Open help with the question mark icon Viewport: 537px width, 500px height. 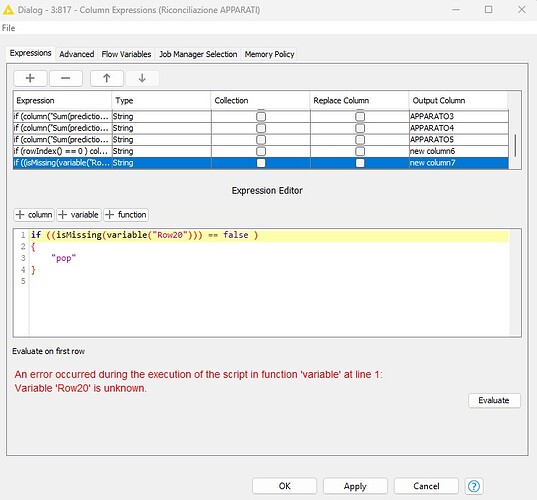[x=474, y=486]
